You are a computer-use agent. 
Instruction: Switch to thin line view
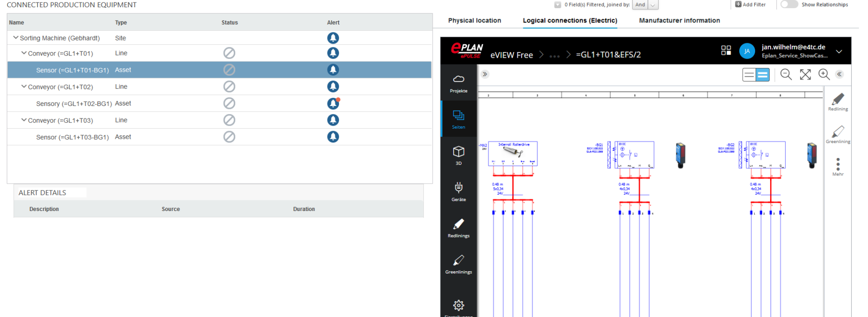pyautogui.click(x=749, y=75)
